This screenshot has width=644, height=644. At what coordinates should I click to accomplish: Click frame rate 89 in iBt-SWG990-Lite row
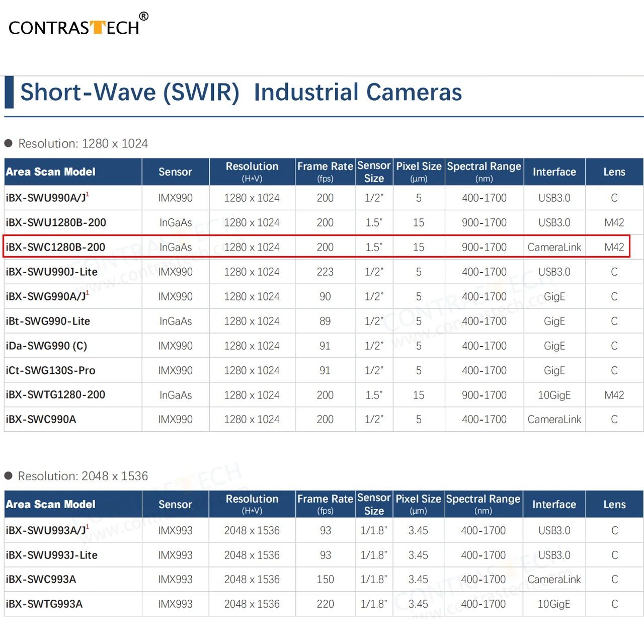325,321
